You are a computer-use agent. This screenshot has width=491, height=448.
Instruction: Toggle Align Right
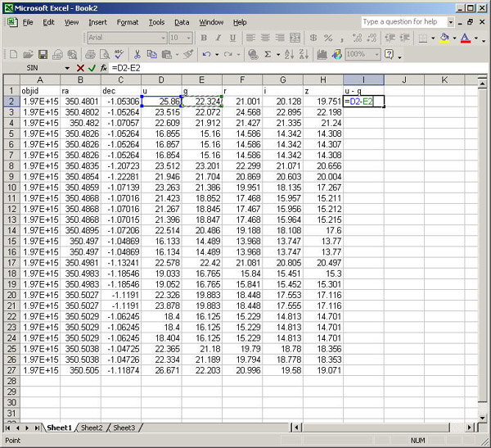280,38
